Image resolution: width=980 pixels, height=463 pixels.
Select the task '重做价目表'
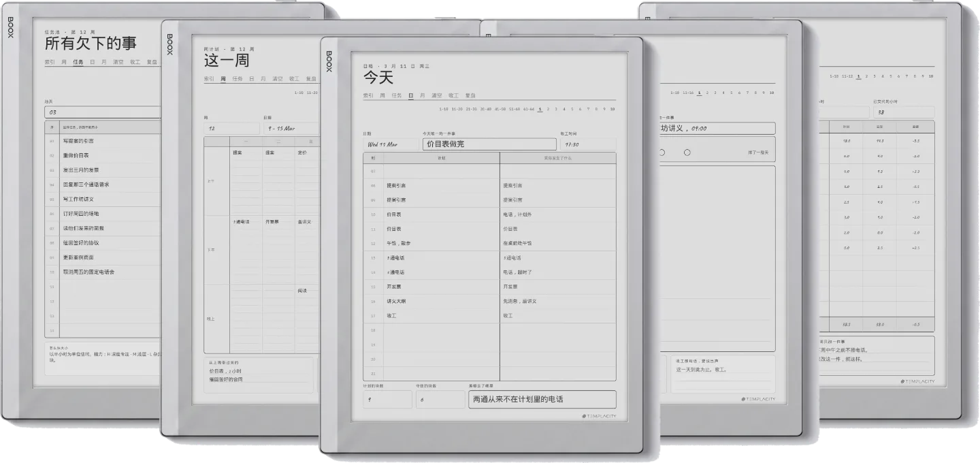tap(76, 155)
